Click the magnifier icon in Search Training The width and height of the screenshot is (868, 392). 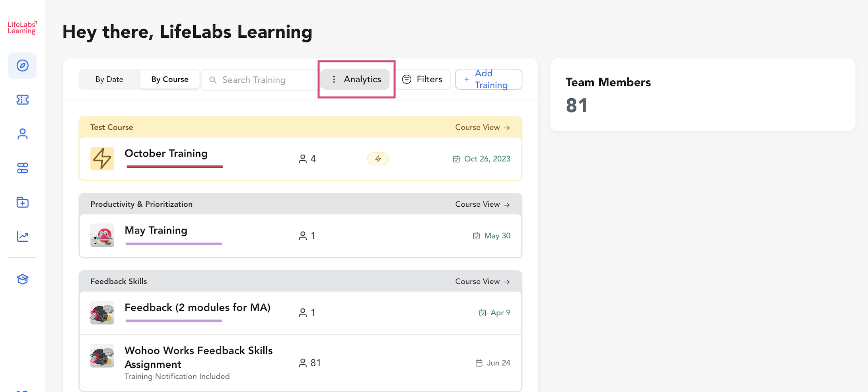pyautogui.click(x=213, y=80)
